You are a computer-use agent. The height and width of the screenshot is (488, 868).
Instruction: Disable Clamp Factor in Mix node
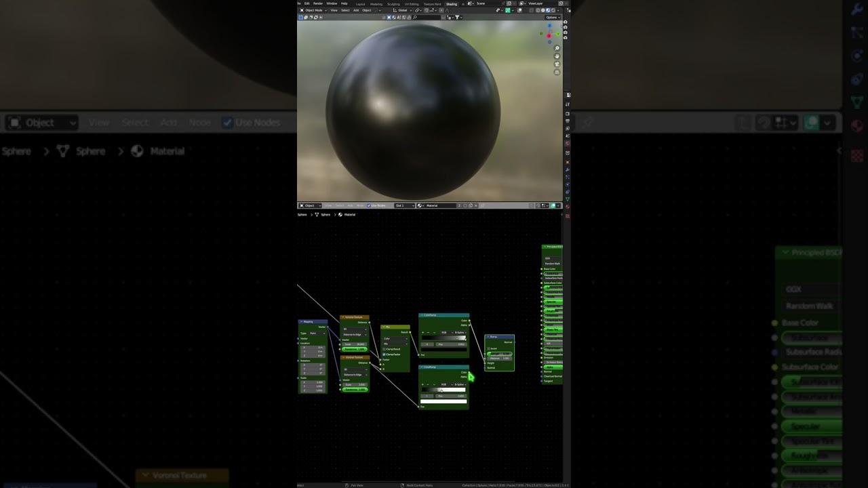tap(384, 354)
